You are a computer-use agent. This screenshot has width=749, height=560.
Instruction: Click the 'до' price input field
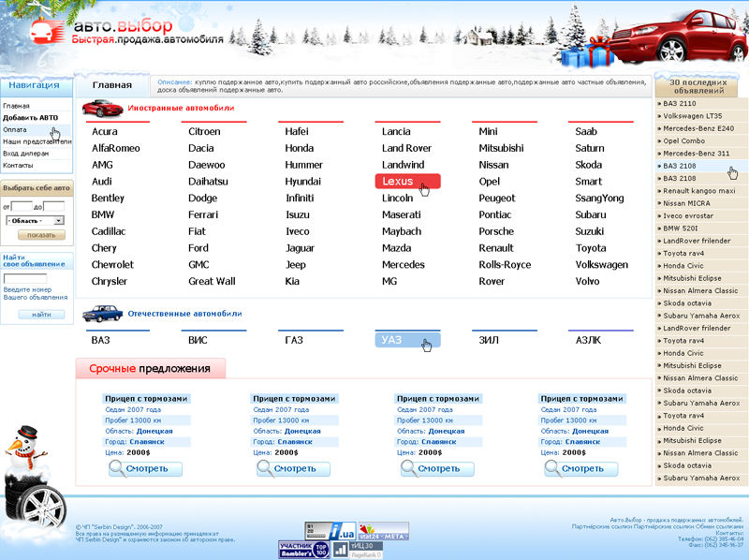point(54,206)
